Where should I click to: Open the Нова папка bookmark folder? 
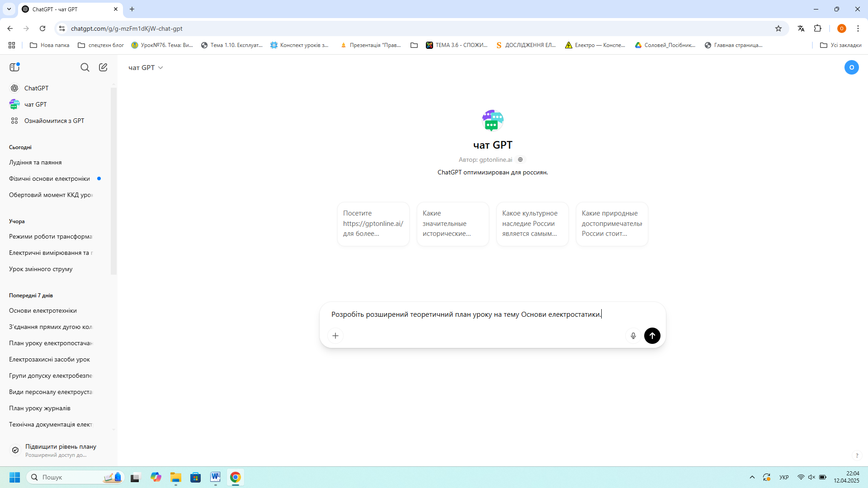50,45
